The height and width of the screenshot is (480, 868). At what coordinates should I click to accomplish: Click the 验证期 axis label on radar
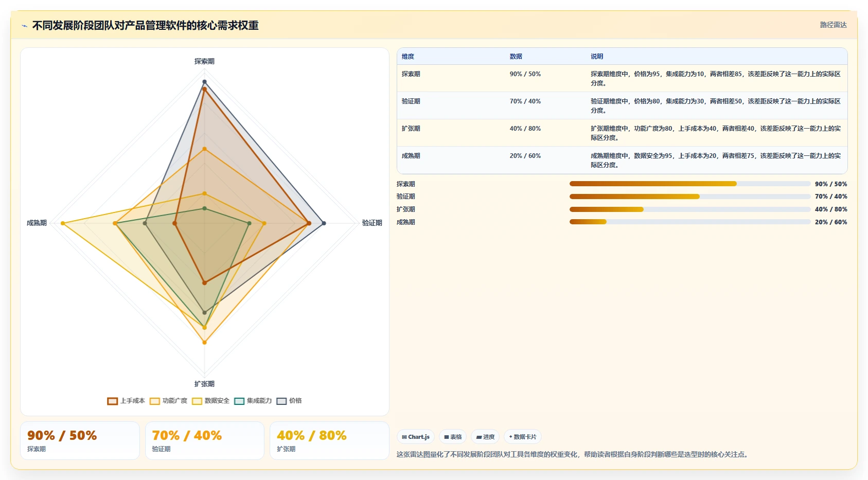click(x=372, y=223)
